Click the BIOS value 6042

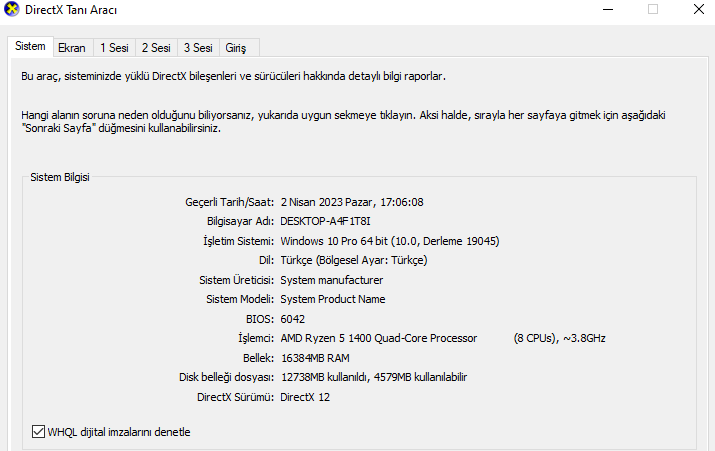tap(292, 319)
